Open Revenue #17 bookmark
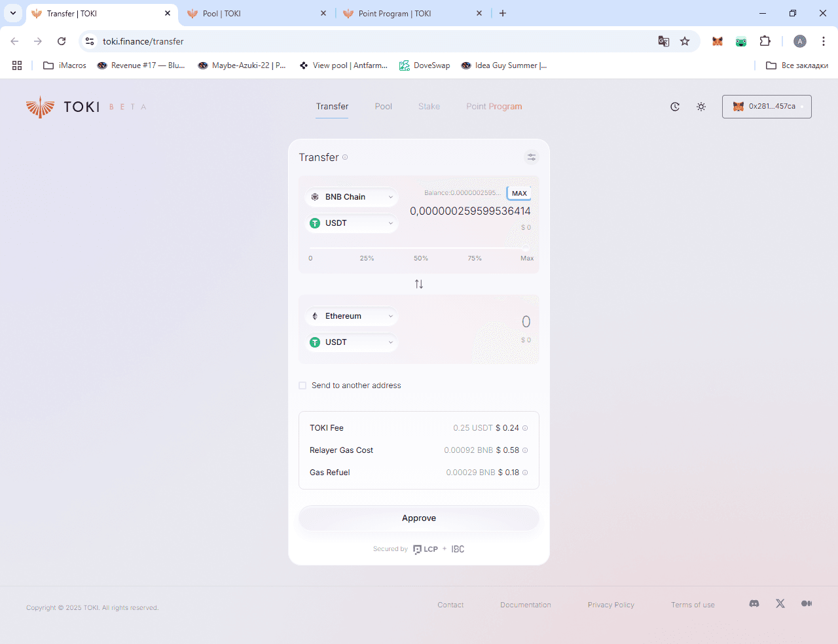Screen dimensions: 838x644 (141, 65)
